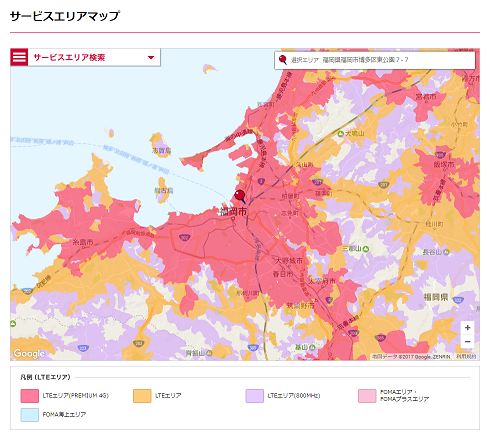Click the LTEエリア(PREMIUM 4G) legend text
The image size is (490, 438).
click(76, 396)
